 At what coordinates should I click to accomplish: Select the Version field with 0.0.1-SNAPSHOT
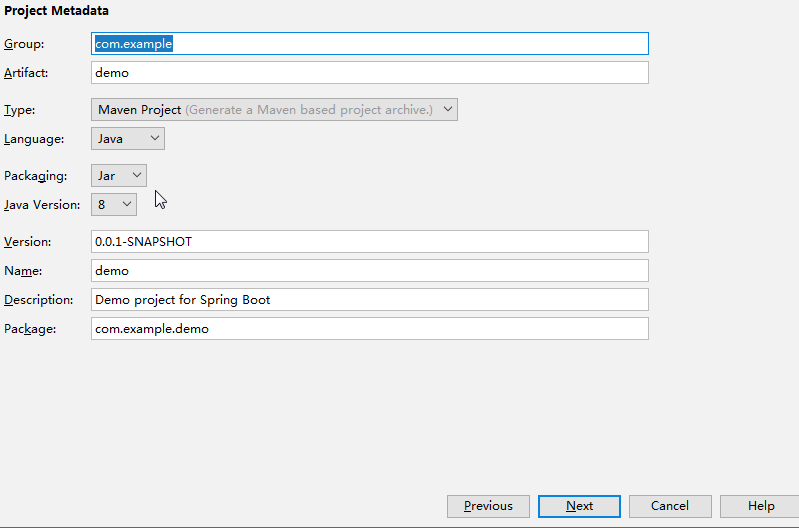pos(370,242)
